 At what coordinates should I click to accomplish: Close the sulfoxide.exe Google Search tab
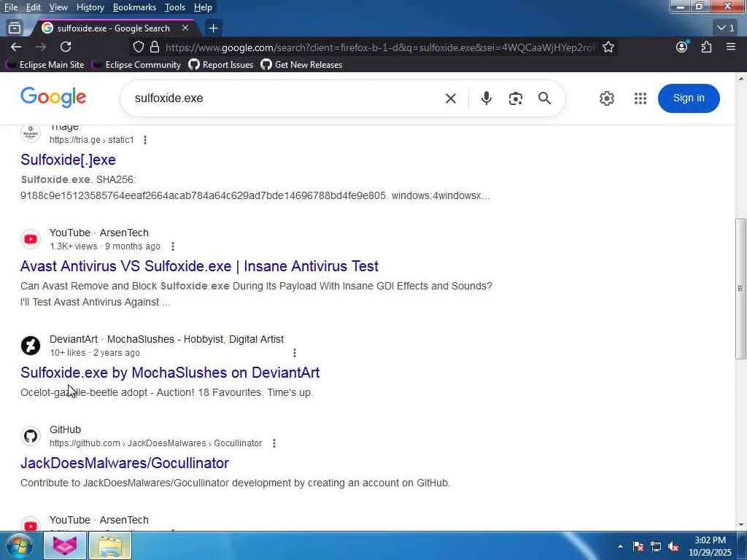click(185, 28)
